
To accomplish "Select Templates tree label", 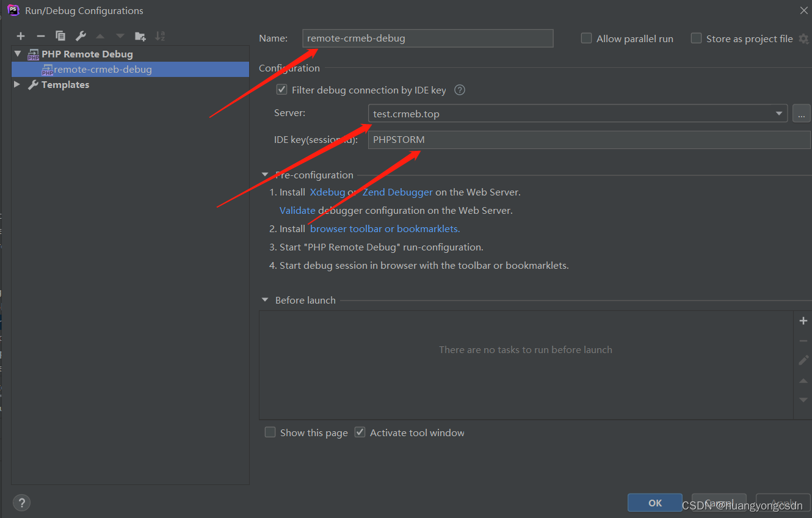I will [x=65, y=84].
